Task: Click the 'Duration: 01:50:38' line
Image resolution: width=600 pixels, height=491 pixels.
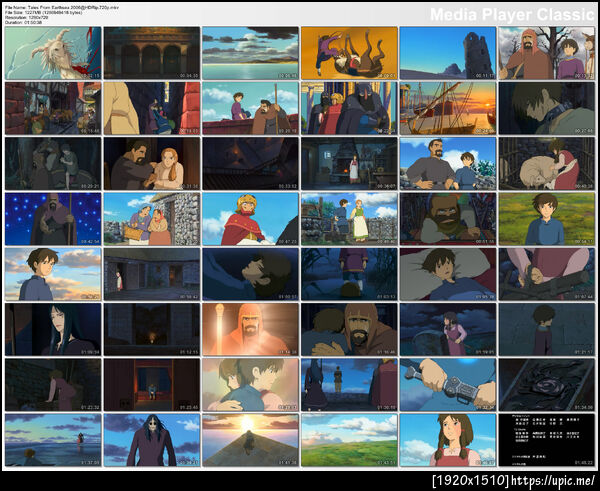Action: tap(23, 22)
